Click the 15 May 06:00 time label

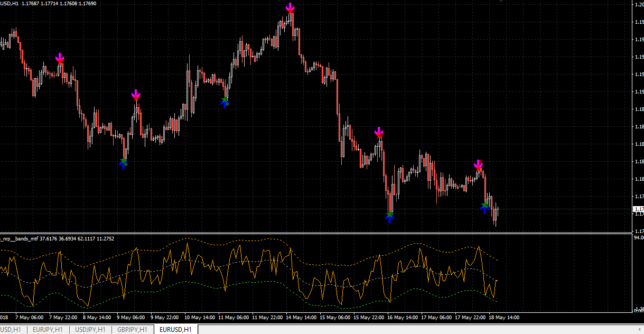click(x=335, y=318)
